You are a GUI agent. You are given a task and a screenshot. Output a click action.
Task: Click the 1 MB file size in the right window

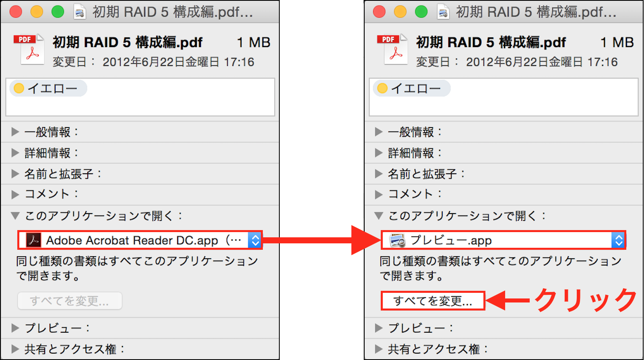617,42
